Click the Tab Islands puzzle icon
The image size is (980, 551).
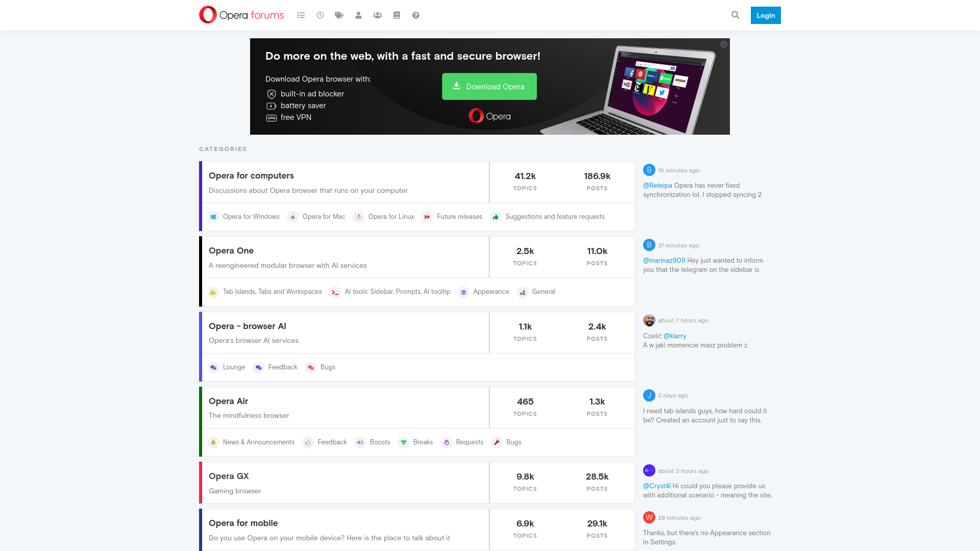pos(213,292)
